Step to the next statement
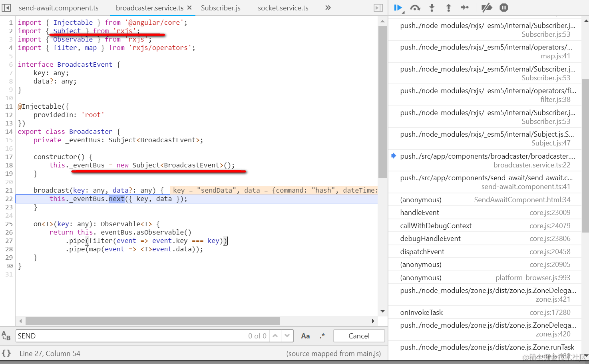 coord(465,8)
